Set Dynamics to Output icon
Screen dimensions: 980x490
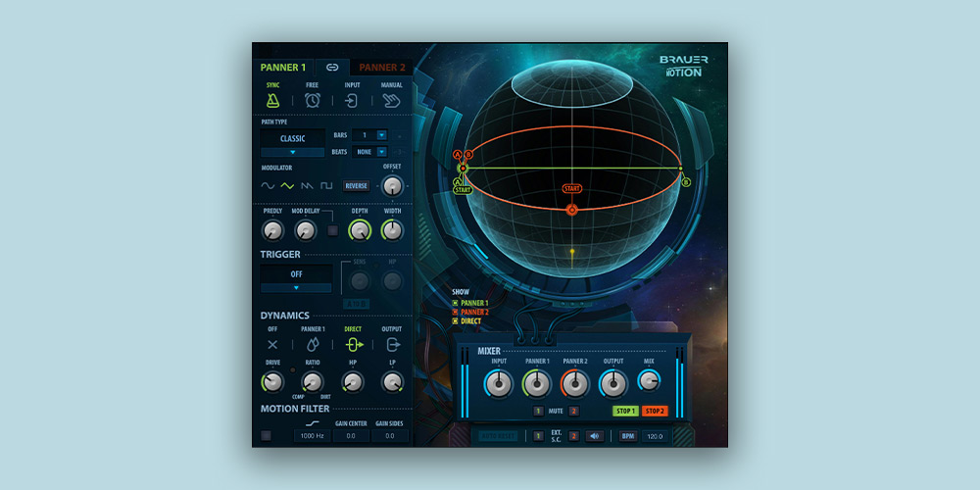point(392,345)
